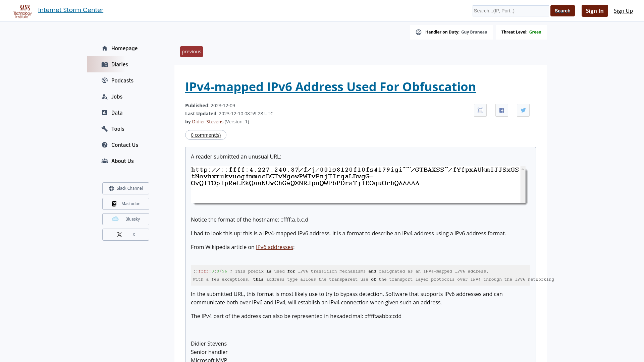Click the Mastodon icon

coord(114,203)
